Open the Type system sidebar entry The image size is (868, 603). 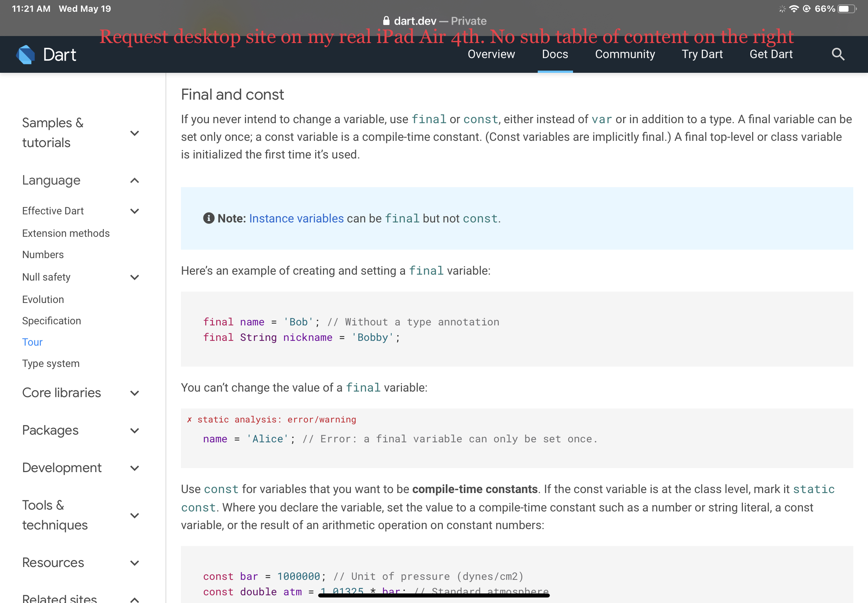click(51, 363)
